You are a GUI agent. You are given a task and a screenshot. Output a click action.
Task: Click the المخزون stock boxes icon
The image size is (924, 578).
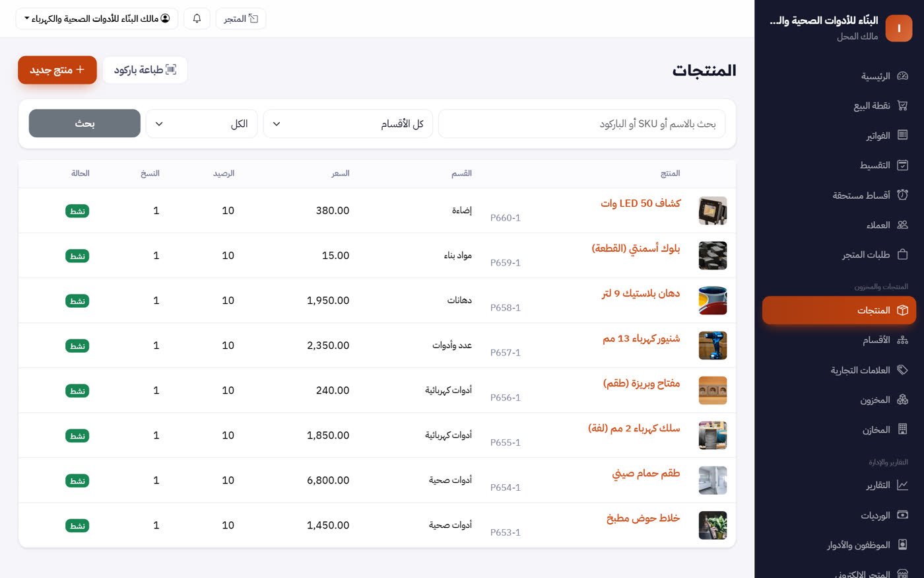click(x=902, y=400)
